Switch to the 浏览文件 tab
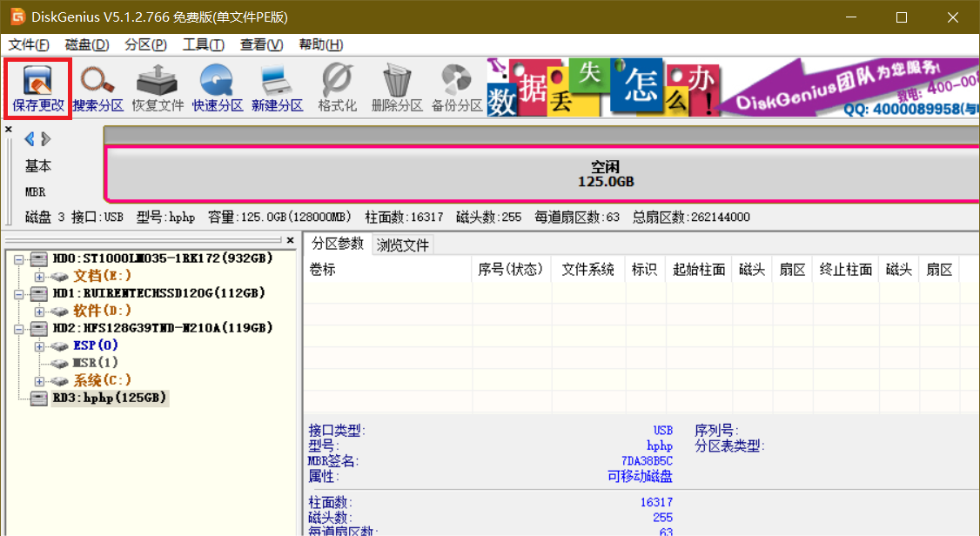 (x=403, y=245)
